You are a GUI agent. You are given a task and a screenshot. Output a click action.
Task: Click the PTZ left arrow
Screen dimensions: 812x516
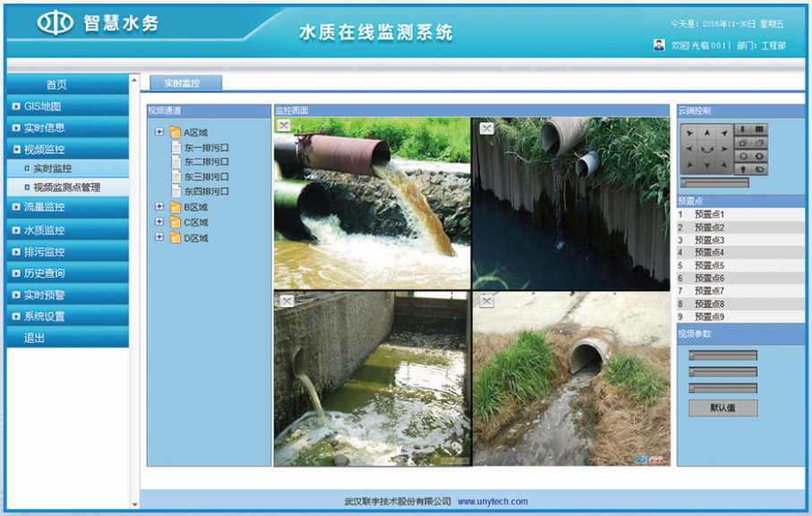(689, 149)
